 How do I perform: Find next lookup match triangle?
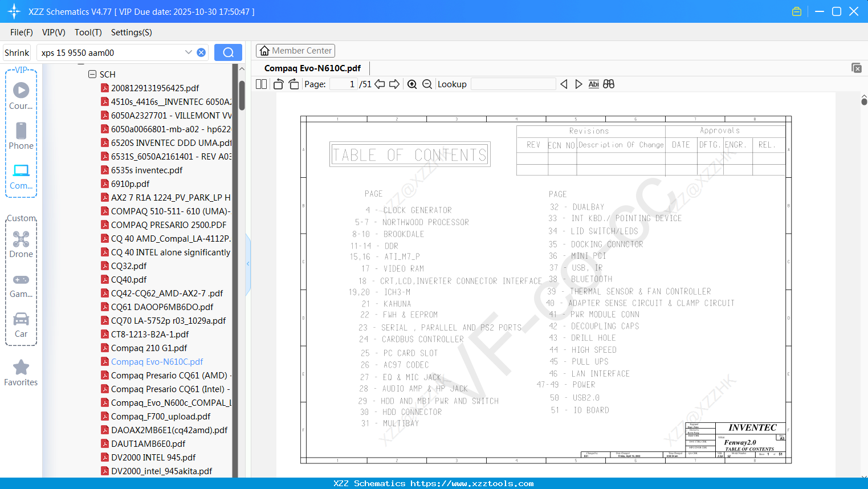pyautogui.click(x=578, y=84)
